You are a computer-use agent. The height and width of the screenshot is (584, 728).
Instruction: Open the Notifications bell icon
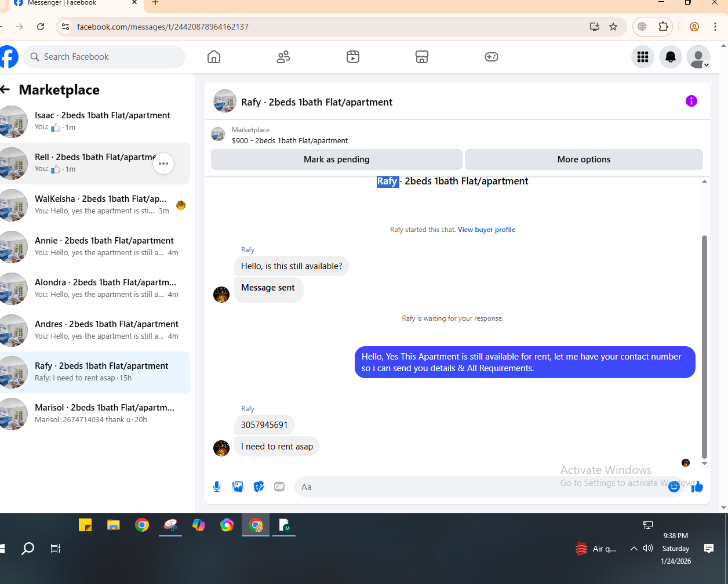point(671,57)
